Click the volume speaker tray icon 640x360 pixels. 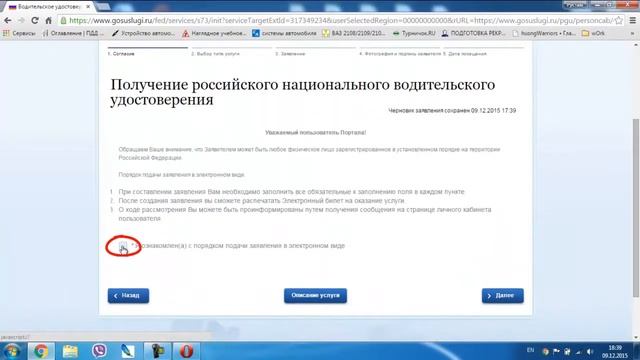tap(589, 351)
